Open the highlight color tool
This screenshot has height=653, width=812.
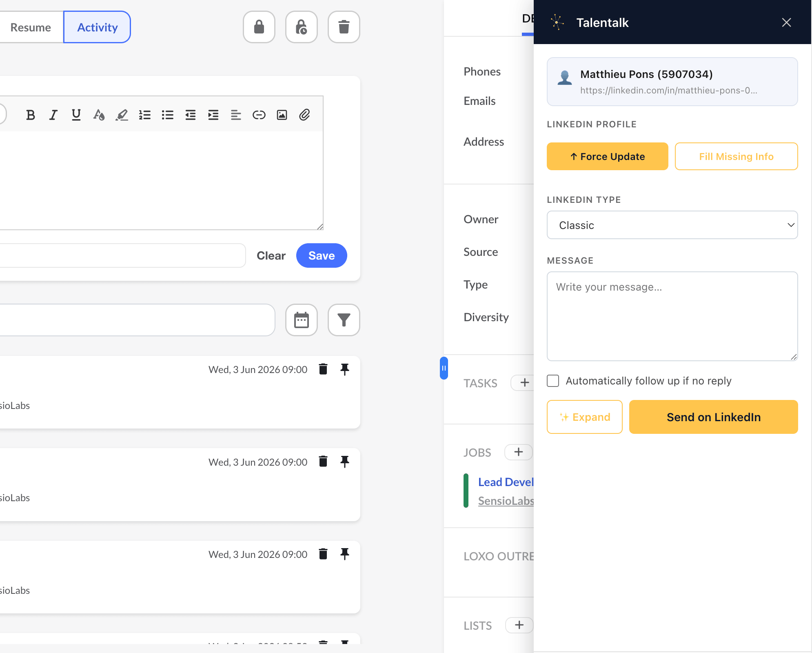click(x=122, y=115)
